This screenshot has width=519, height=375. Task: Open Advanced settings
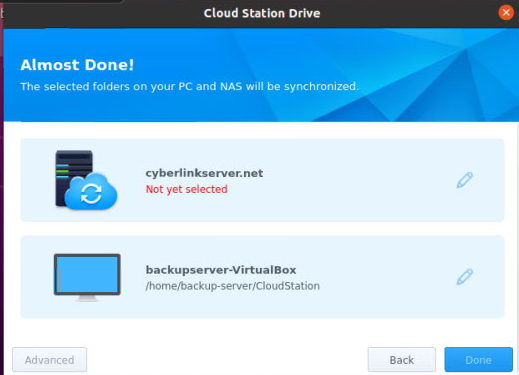coord(50,360)
